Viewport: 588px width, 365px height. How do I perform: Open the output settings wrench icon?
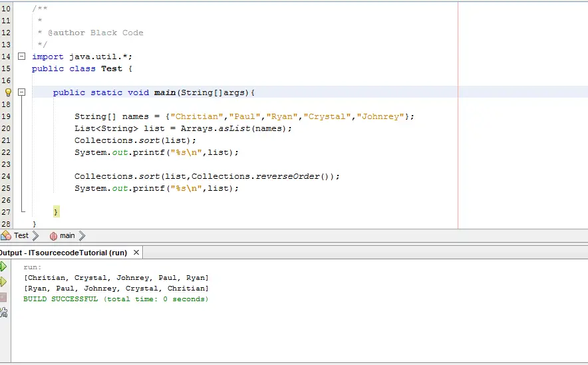click(3, 312)
